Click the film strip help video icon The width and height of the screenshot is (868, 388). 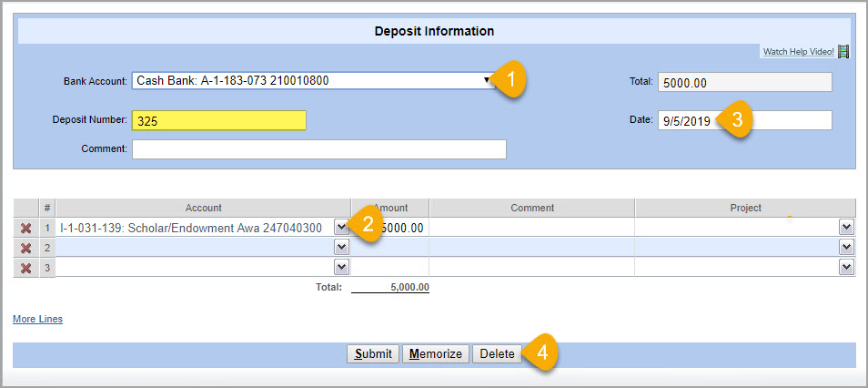coord(843,52)
